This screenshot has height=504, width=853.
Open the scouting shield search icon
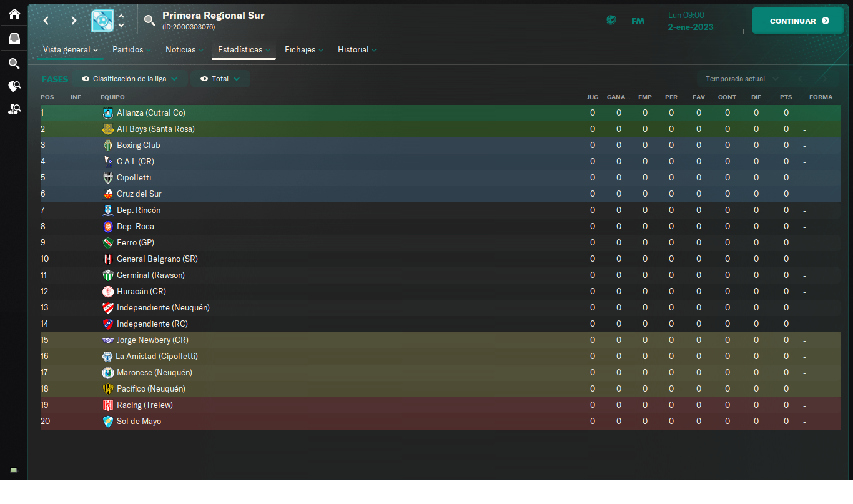14,86
